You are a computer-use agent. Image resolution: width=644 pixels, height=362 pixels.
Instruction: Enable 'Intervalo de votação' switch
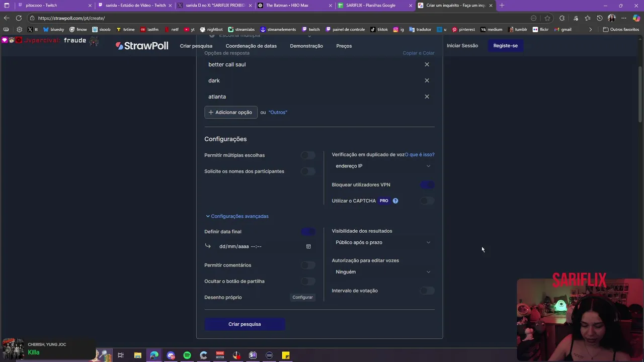pos(427,291)
